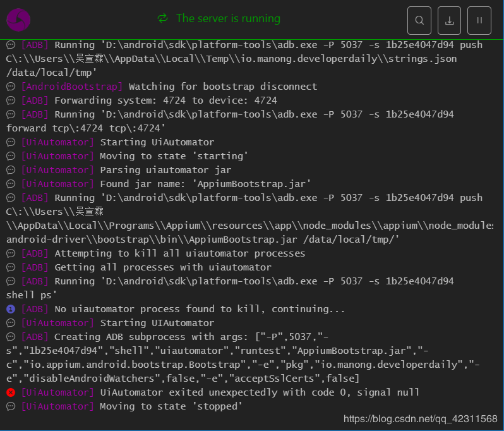
Task: Click speech bubble icon beside Starting UiAutomator
Action: 11,142
